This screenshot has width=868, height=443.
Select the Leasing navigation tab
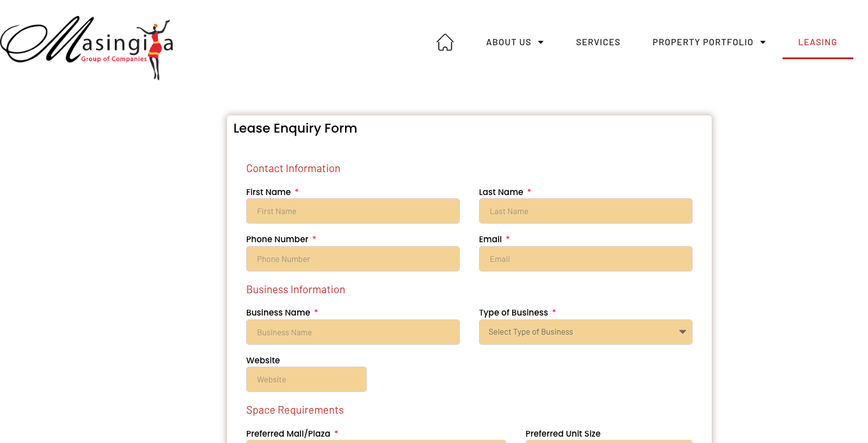tap(817, 42)
